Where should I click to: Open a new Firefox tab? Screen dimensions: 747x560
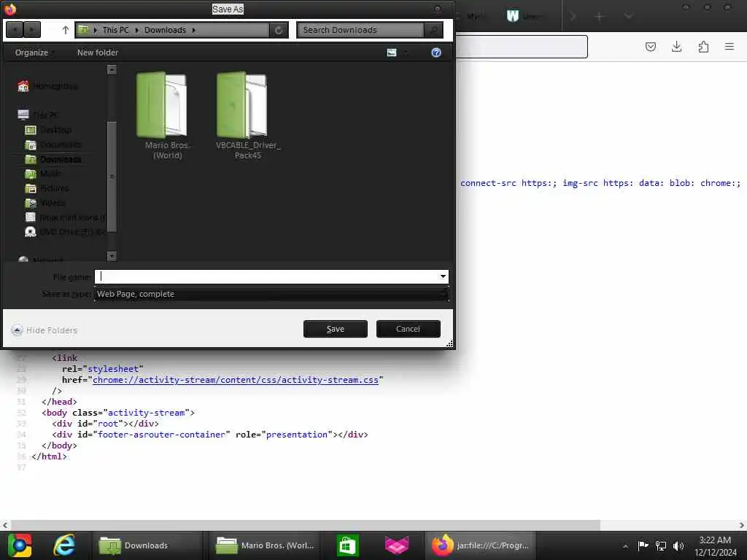(x=600, y=16)
